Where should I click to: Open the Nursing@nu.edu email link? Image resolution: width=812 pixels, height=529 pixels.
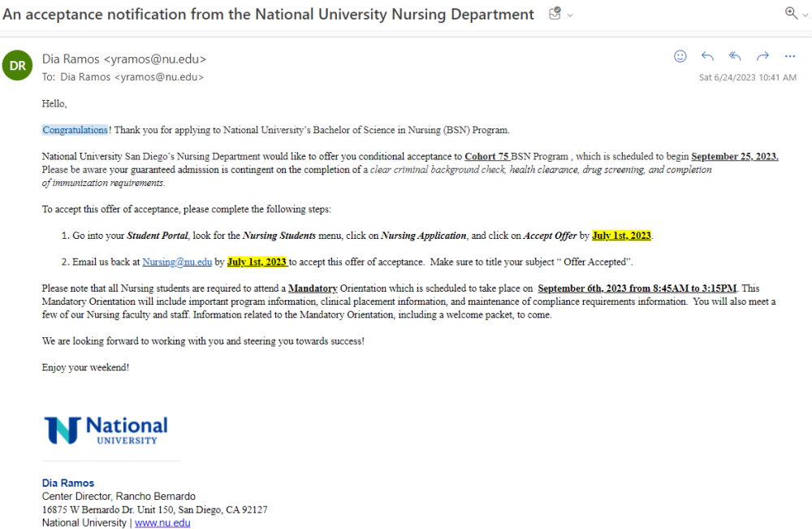(177, 262)
